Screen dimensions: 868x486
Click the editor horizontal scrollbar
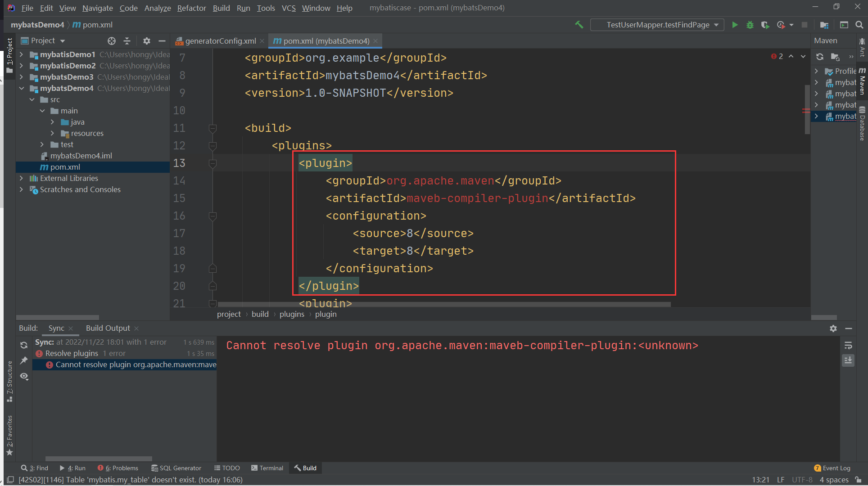[444, 305]
